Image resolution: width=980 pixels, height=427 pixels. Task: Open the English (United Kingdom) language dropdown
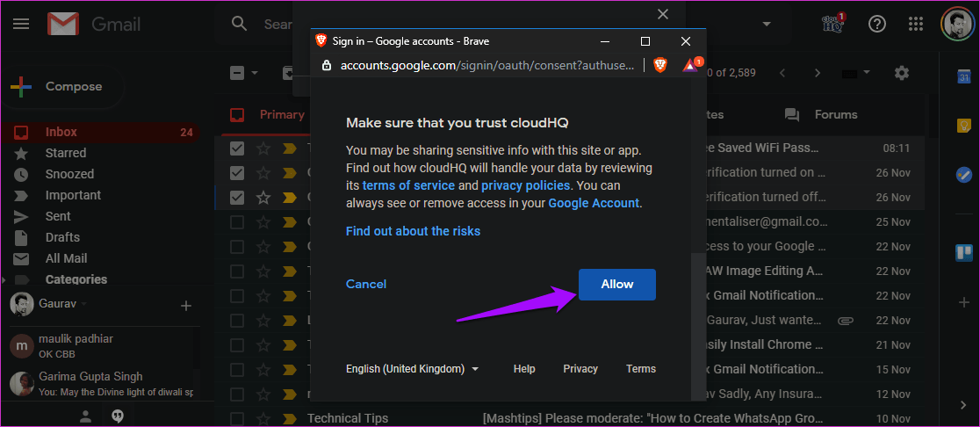[413, 369]
